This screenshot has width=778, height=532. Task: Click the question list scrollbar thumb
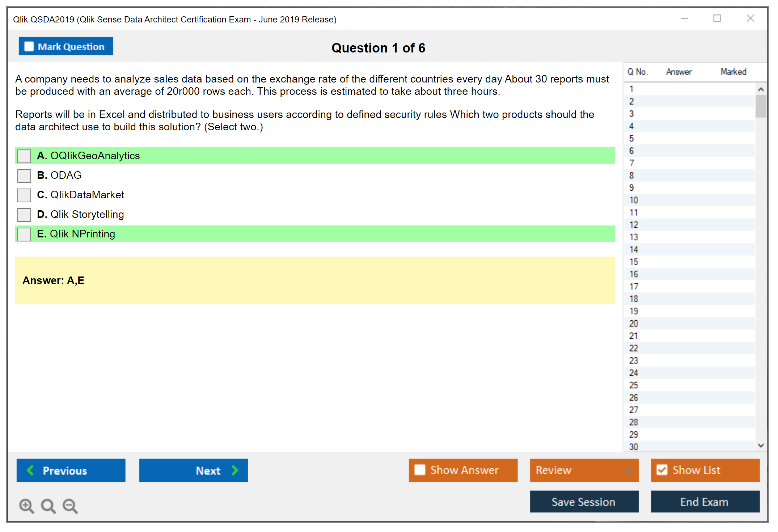tap(761, 106)
